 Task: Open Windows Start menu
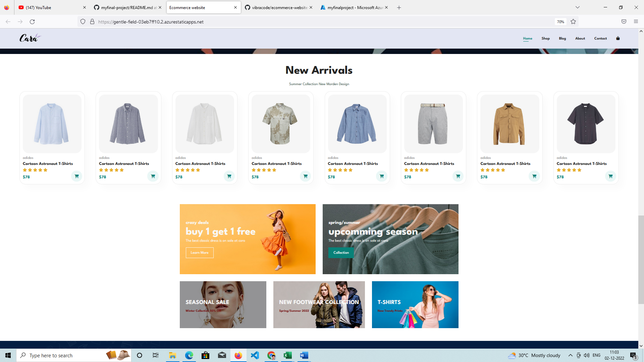coord(8,355)
